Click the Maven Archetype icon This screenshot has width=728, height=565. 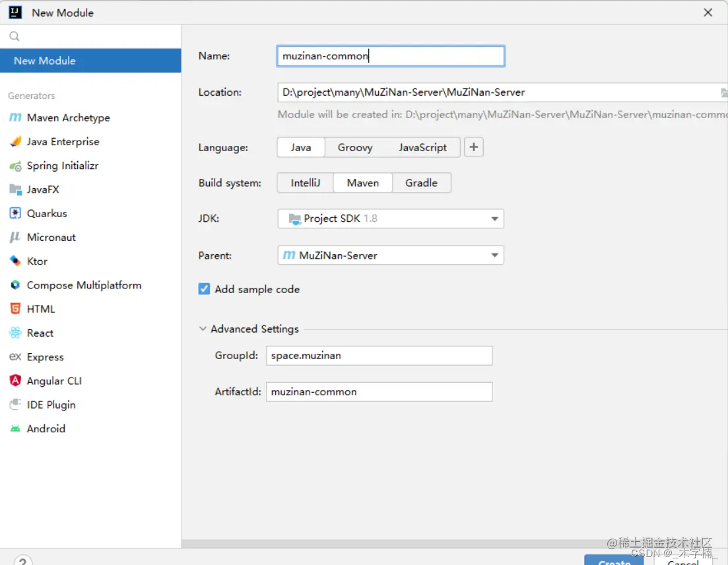(15, 117)
